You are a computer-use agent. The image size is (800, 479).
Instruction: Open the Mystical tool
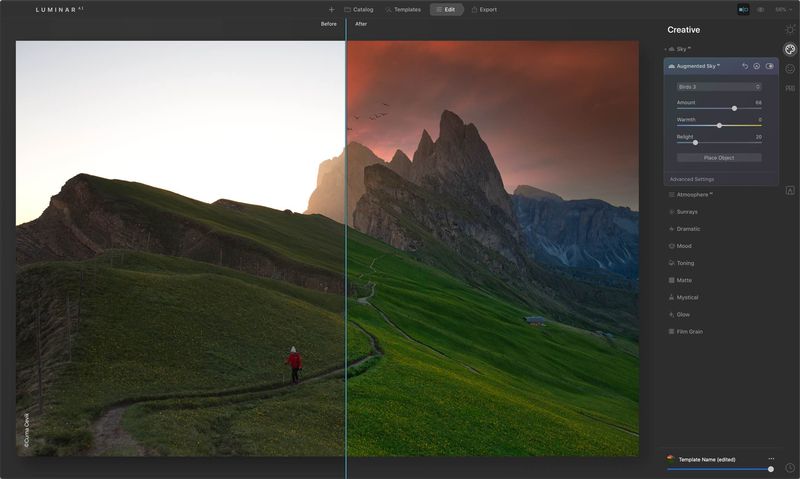[x=683, y=297]
